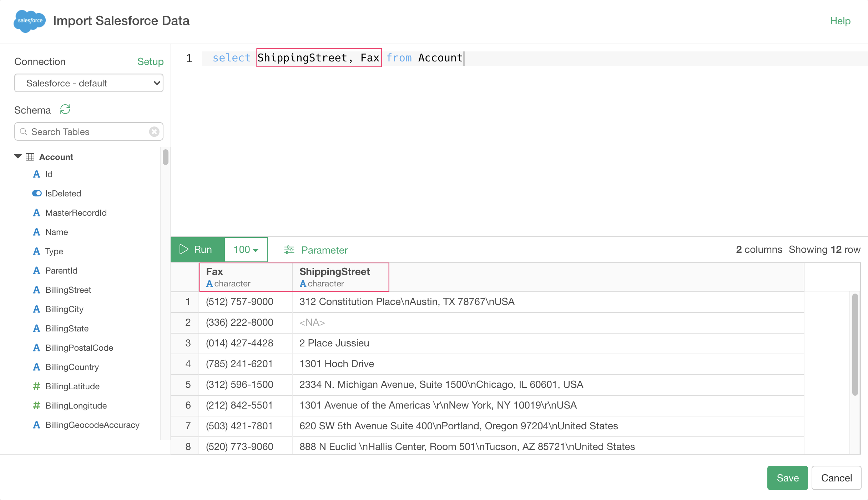Select the BillingLongitude field in schema

[x=76, y=406]
